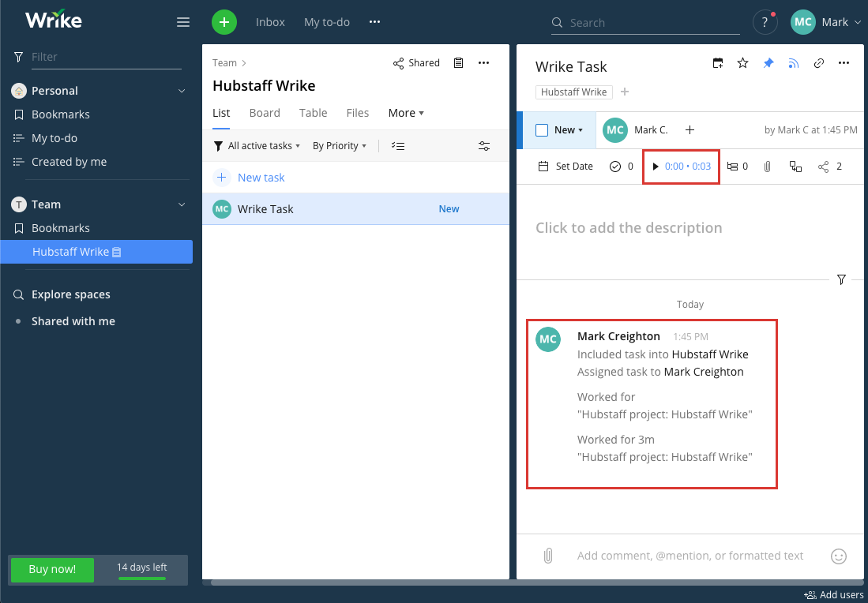The image size is (868, 603).
Task: Open Hubstaff Wrike link in activity stream
Action: (710, 354)
